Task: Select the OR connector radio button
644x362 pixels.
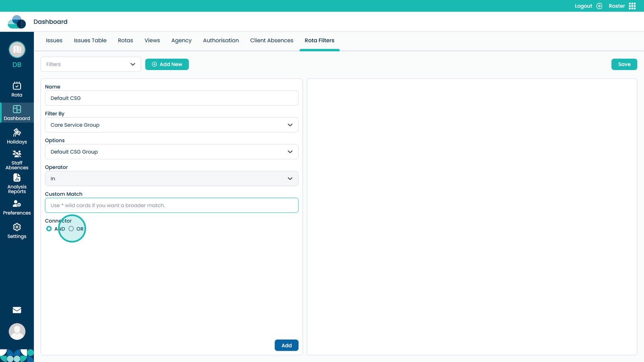Action: coord(71,229)
